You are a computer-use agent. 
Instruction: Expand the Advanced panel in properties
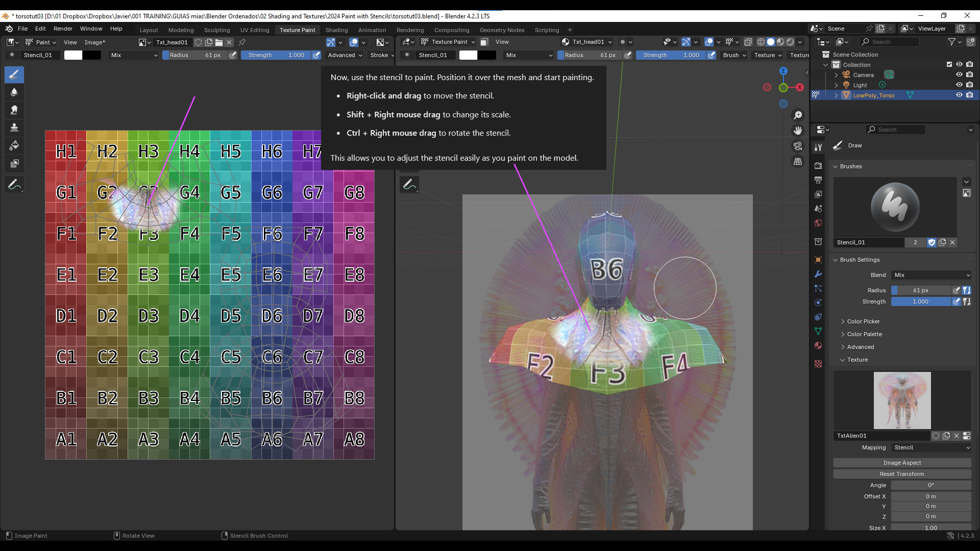[x=860, y=347]
